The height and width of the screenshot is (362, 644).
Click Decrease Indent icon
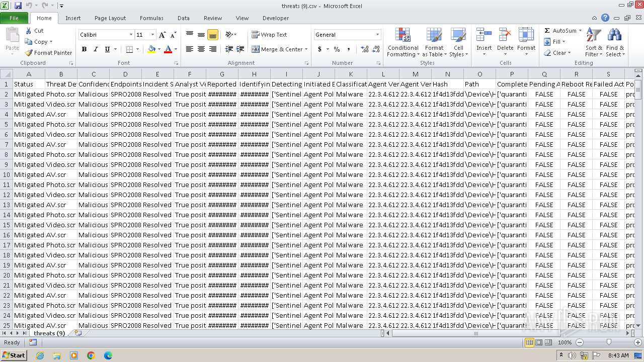[229, 49]
